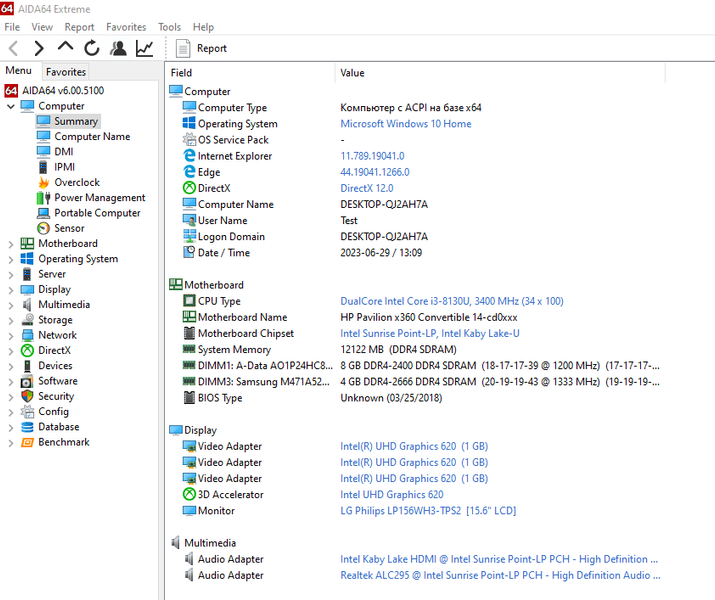Click the Config gear icon in tree
The image size is (715, 600).
point(27,412)
